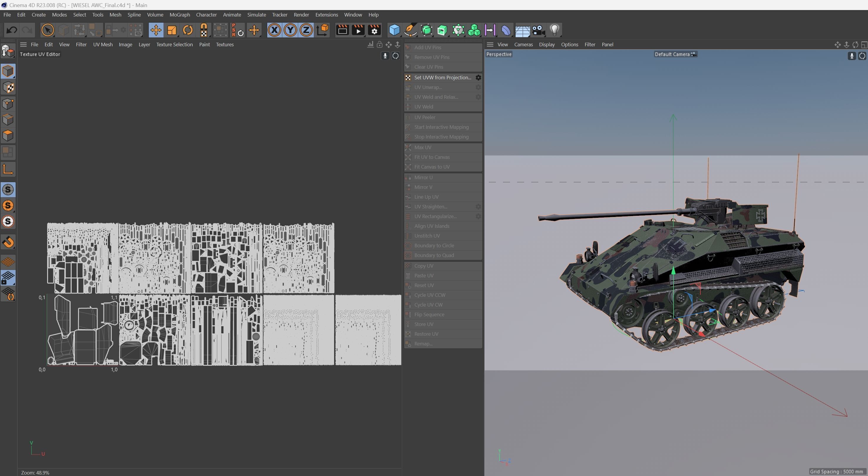The width and height of the screenshot is (868, 476).
Task: Open UV Weld and Relax options gear
Action: coord(478,97)
